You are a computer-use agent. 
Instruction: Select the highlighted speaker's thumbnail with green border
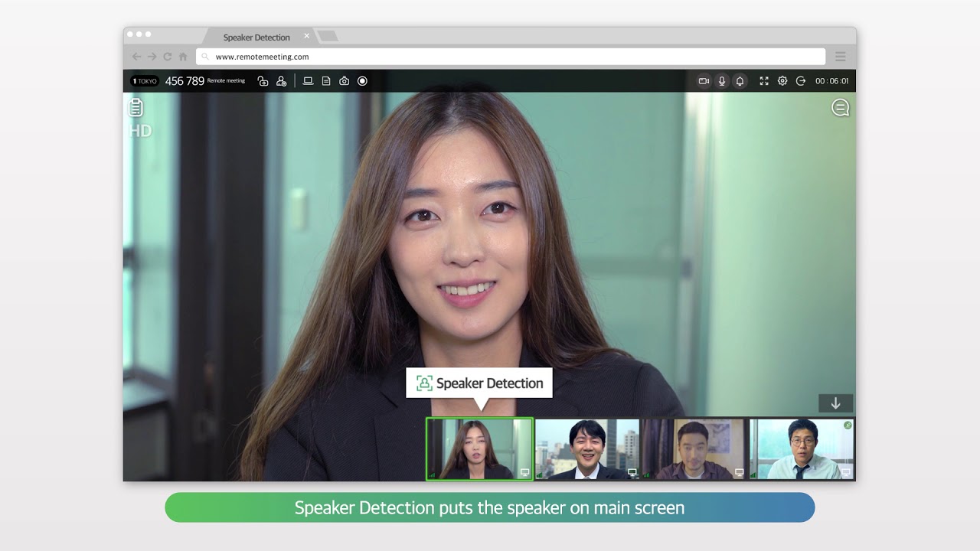(x=479, y=448)
